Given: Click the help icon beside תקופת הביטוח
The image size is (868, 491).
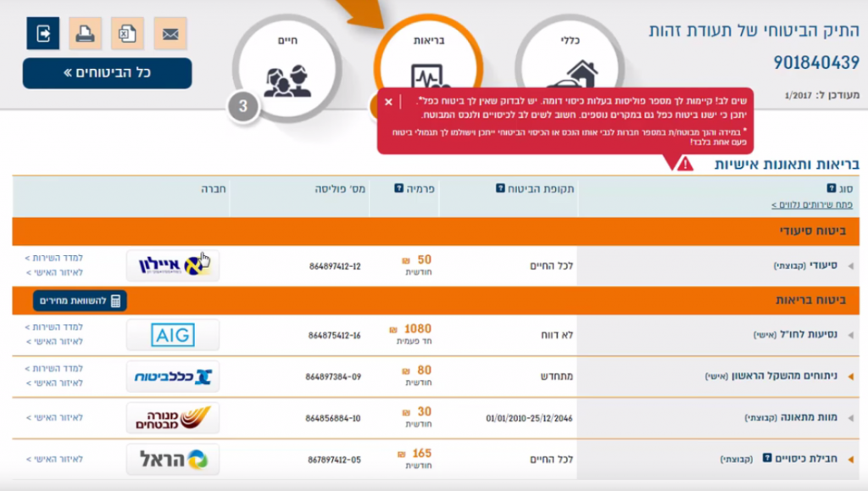Looking at the screenshot, I should click(500, 188).
